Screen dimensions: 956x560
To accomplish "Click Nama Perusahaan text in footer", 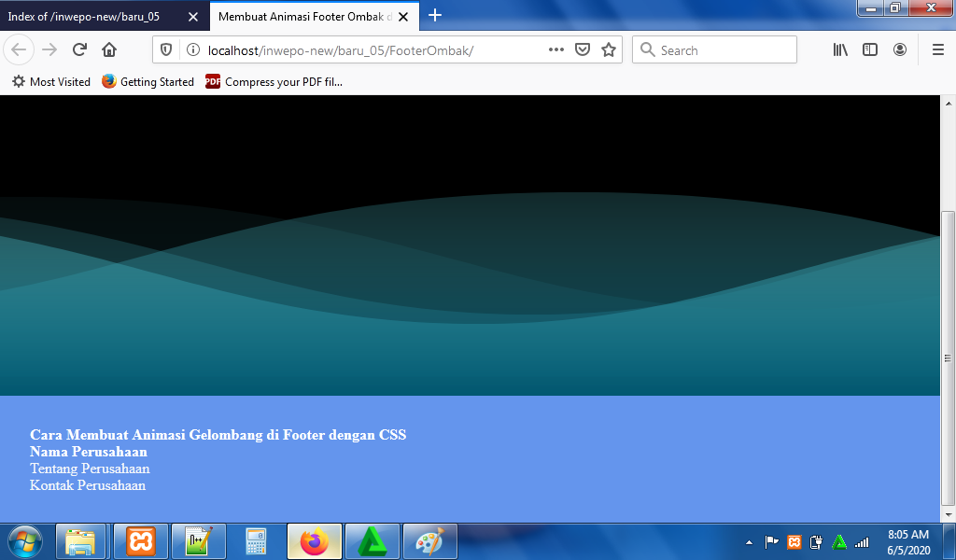I will click(89, 452).
